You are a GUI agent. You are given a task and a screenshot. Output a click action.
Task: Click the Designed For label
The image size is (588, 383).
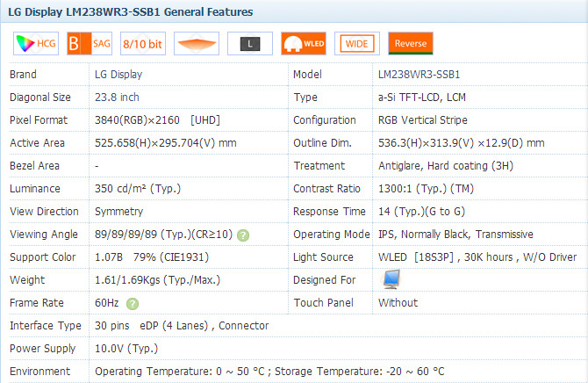[x=325, y=280]
